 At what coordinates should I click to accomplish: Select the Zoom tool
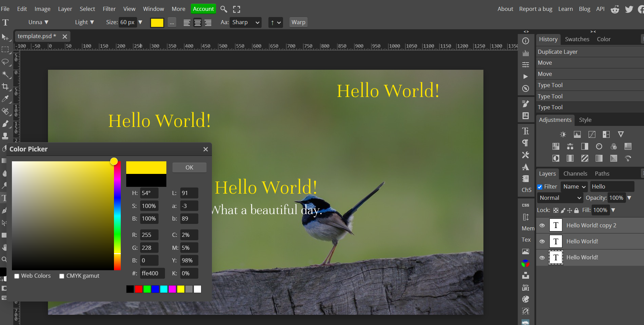point(4,259)
